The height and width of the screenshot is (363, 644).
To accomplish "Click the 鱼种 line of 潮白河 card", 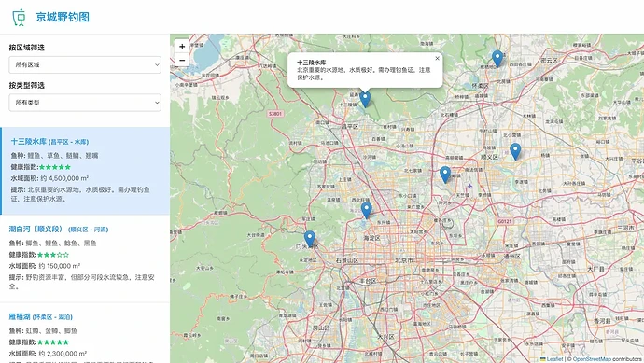I will [52, 244].
